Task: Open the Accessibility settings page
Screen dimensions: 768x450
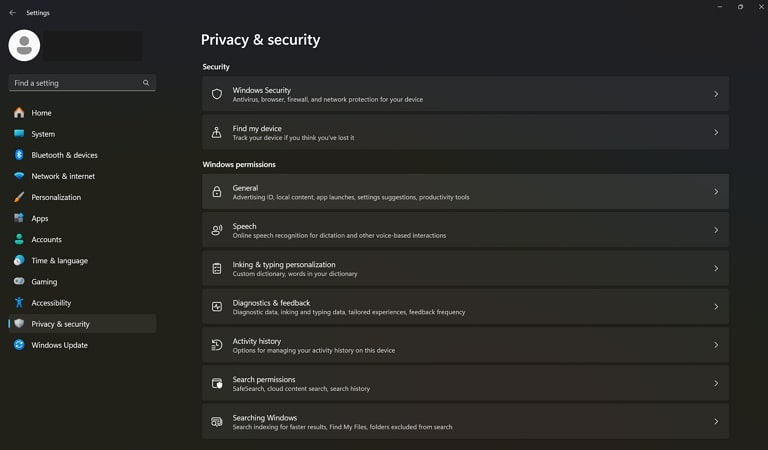Action: pyautogui.click(x=51, y=303)
